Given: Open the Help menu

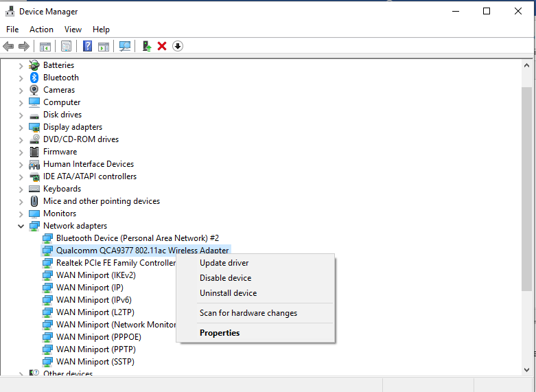Looking at the screenshot, I should coord(101,30).
